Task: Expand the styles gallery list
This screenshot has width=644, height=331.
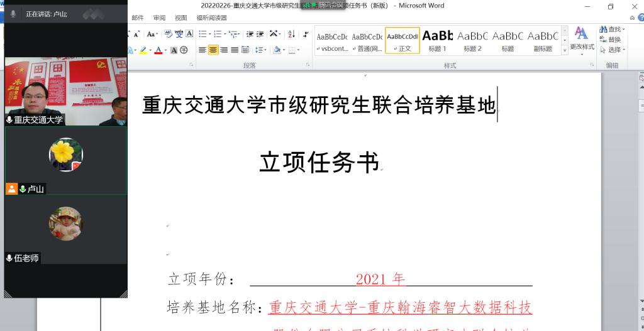Action: click(564, 50)
